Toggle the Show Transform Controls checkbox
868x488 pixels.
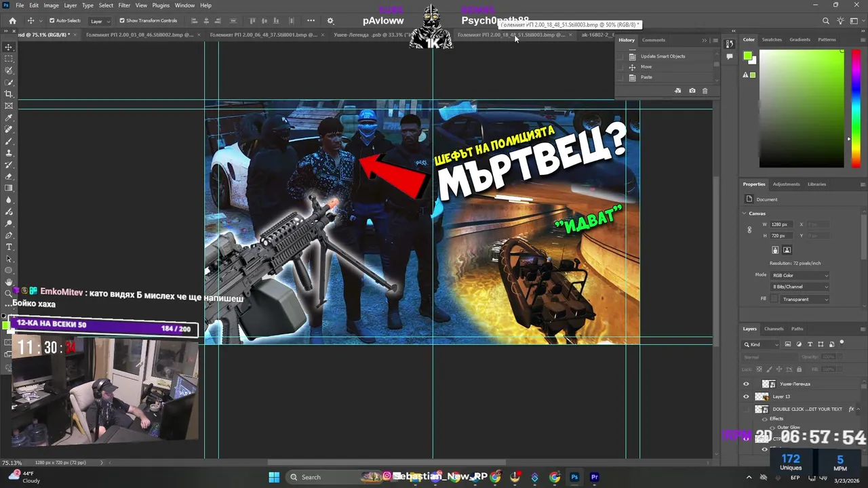point(122,20)
